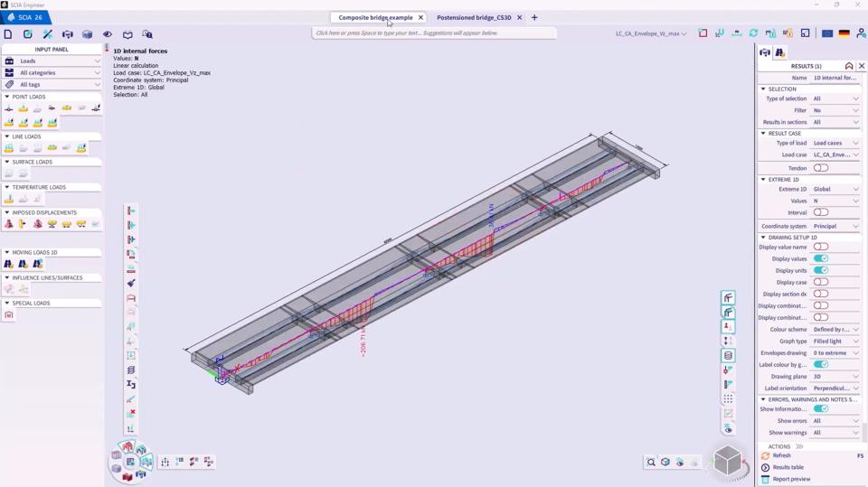
Task: Click the first point load icon
Action: tap(9, 108)
